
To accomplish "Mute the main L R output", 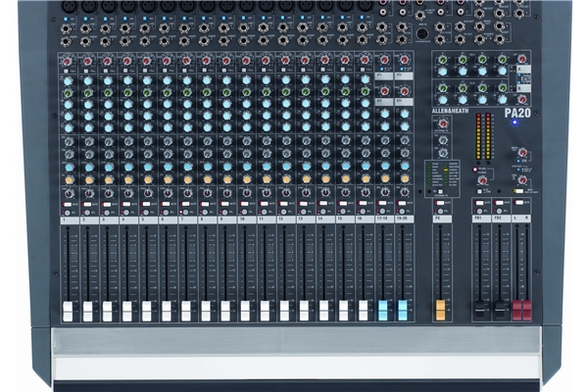I will [x=518, y=203].
